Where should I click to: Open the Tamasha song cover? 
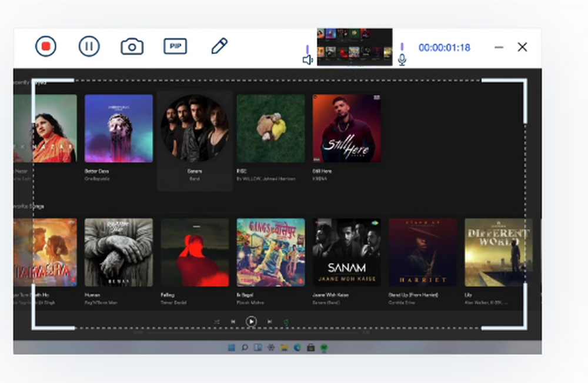pyautogui.click(x=45, y=252)
